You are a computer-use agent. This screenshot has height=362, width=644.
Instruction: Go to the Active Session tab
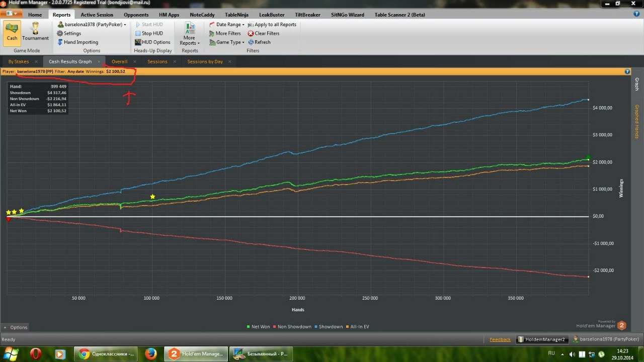click(97, 15)
